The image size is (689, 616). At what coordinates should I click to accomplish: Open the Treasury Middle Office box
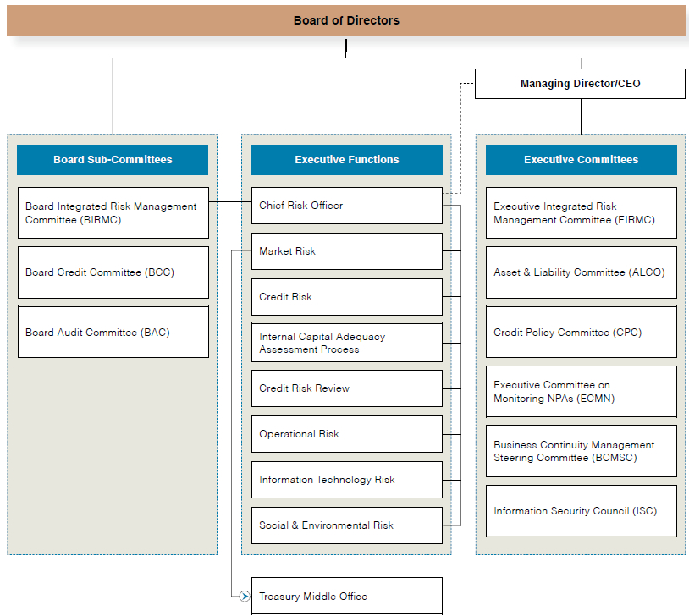tap(346, 597)
